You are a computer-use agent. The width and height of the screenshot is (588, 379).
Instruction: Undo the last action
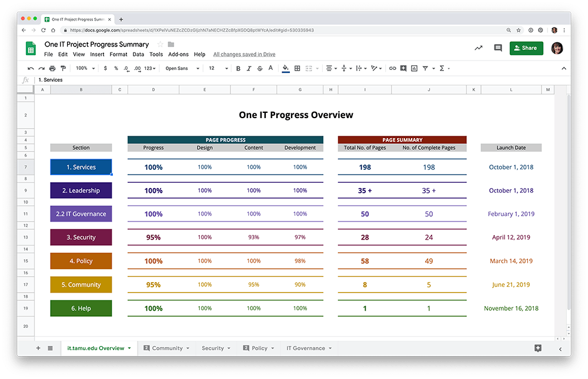tap(31, 68)
